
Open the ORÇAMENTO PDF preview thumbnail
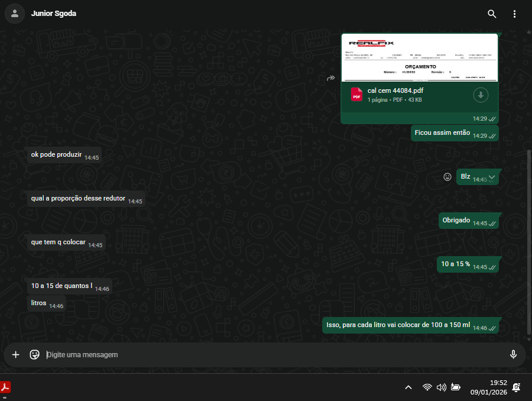[x=419, y=57]
